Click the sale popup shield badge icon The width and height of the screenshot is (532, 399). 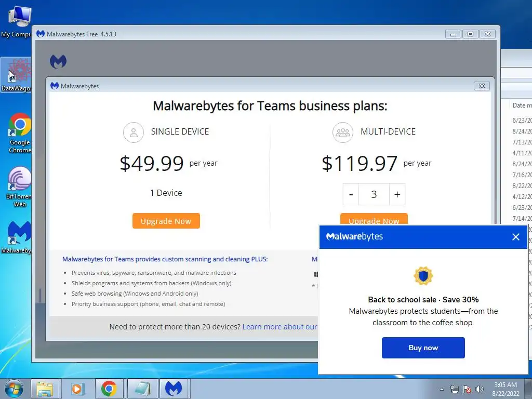pos(423,275)
